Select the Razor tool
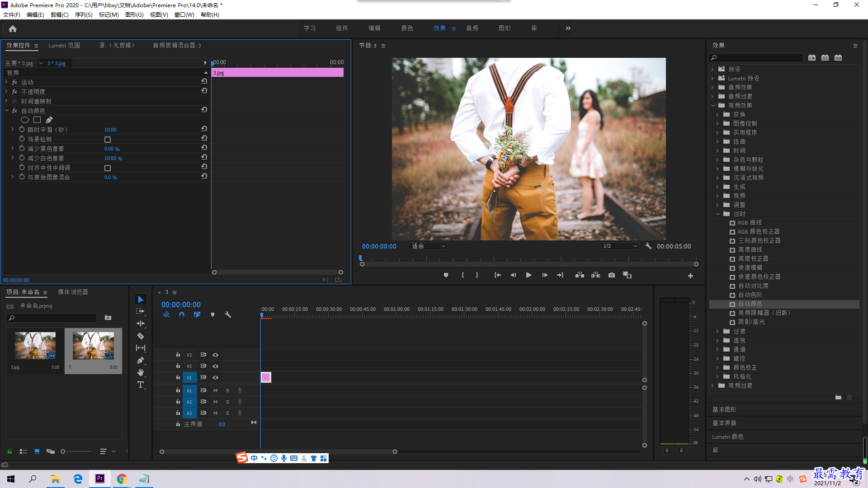The image size is (868, 488). pyautogui.click(x=141, y=336)
